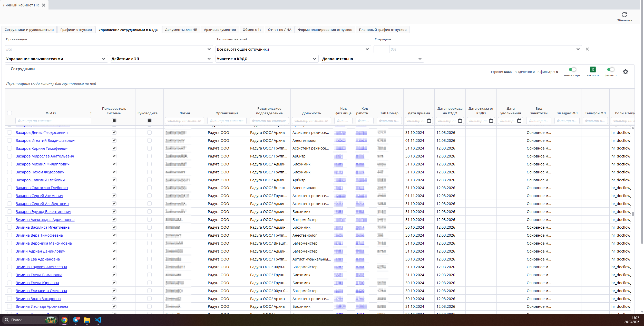The height and width of the screenshot is (326, 644).
Task: Toggle the фильтр switch off
Action: [x=611, y=69]
